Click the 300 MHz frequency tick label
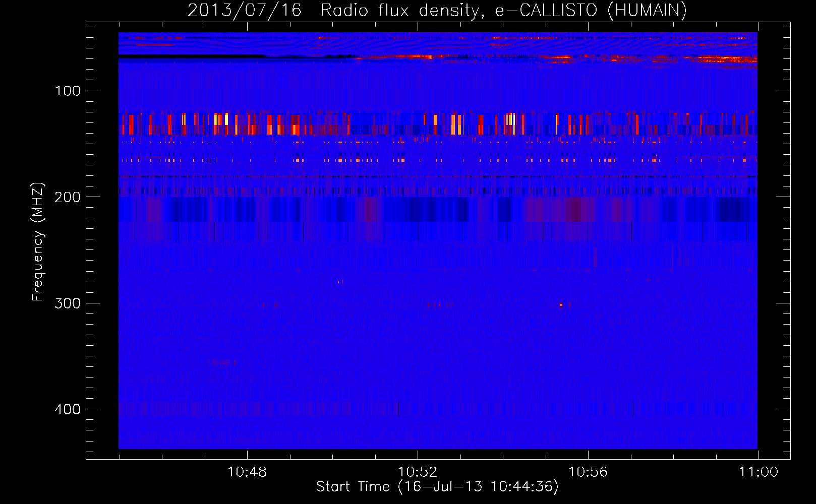The width and height of the screenshot is (816, 504). pyautogui.click(x=68, y=303)
